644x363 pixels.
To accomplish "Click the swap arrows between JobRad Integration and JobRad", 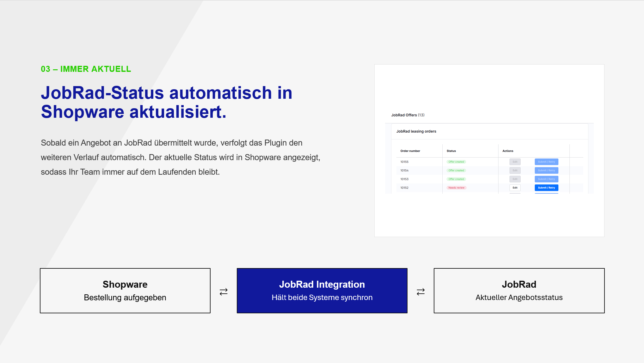I will pos(420,291).
